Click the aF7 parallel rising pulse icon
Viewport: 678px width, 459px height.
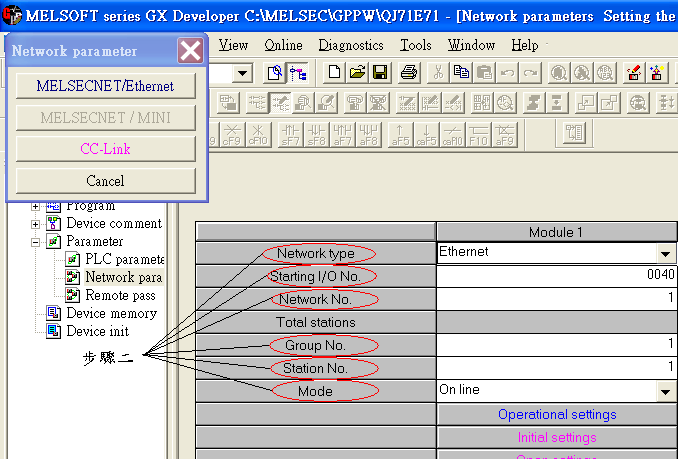pyautogui.click(x=342, y=134)
